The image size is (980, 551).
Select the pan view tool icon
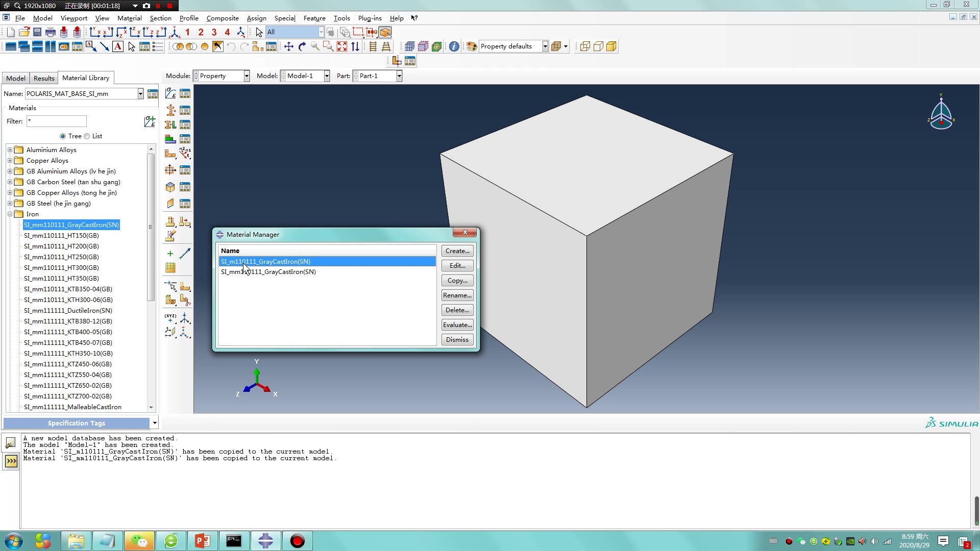tap(287, 46)
